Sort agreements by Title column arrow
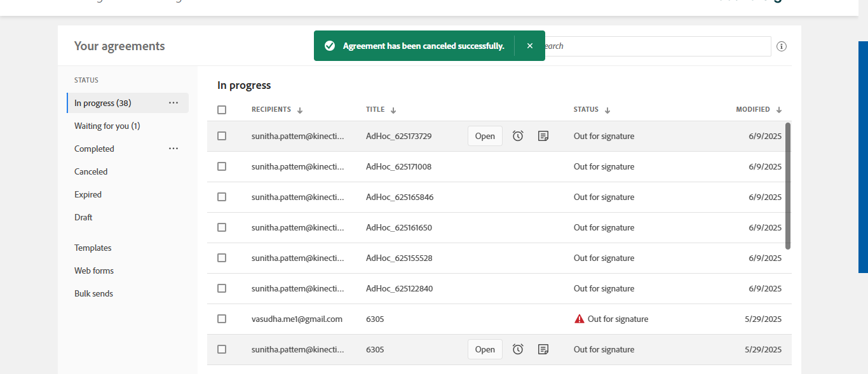The image size is (868, 374). (393, 110)
